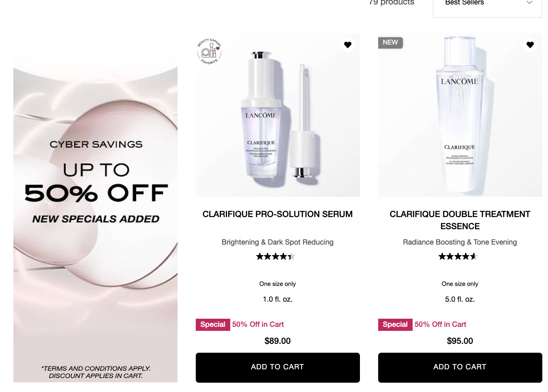Expand sort options using the chevron arrow
Viewport: 548px width, 392px height.
point(529,3)
